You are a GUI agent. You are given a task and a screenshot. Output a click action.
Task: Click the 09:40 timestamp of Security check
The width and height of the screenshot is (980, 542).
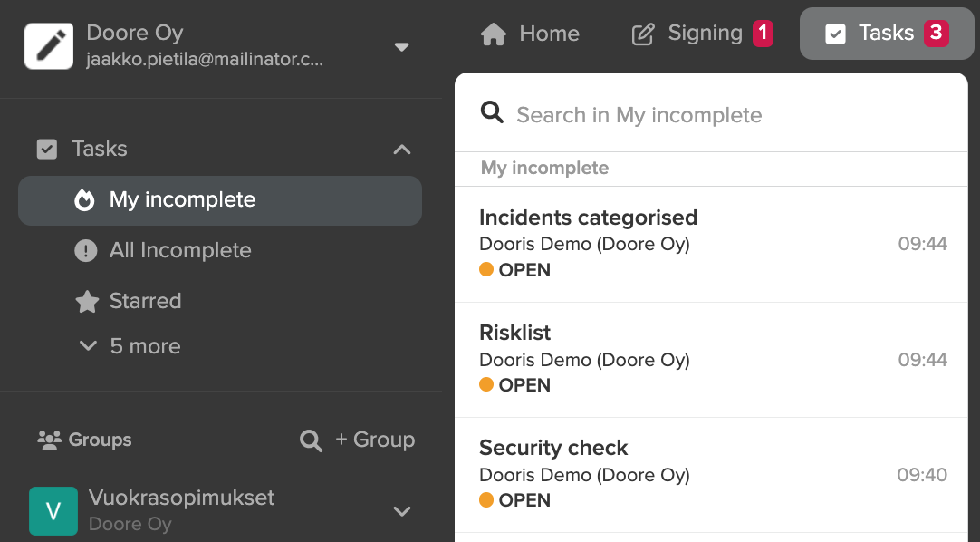(x=922, y=475)
